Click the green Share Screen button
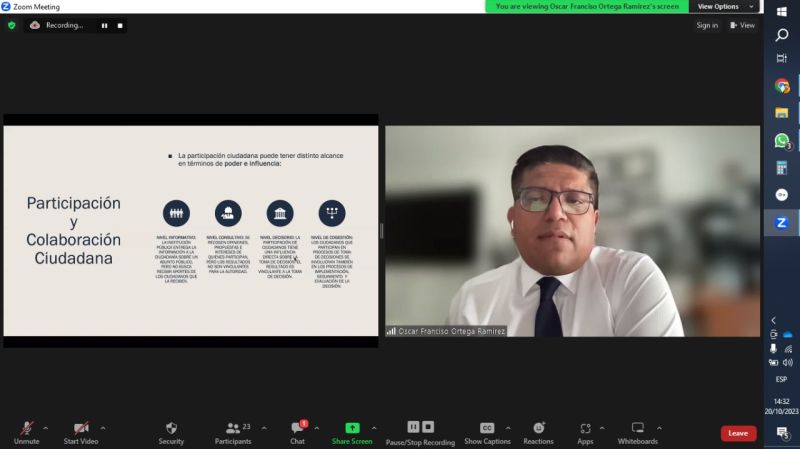The image size is (800, 449). pos(352,430)
